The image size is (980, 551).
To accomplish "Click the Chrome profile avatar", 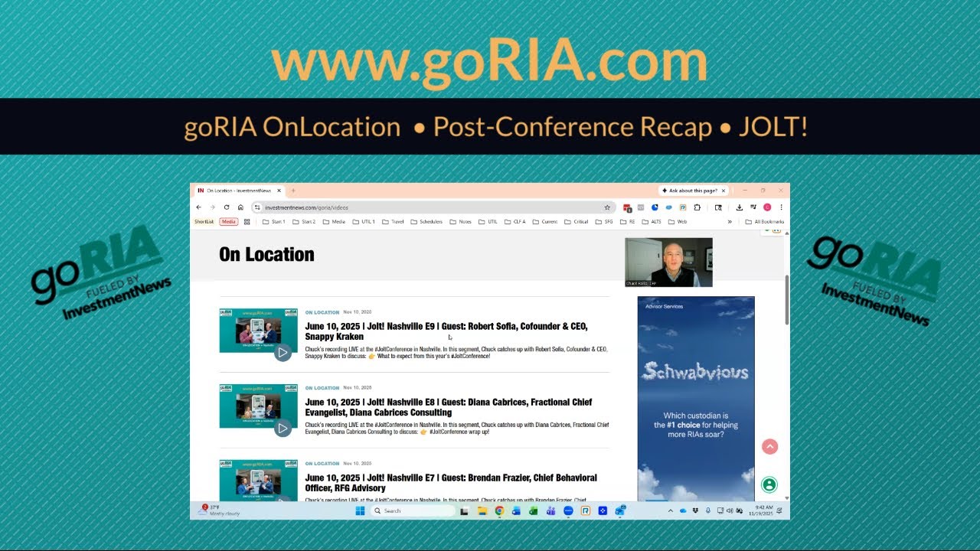I will click(767, 207).
